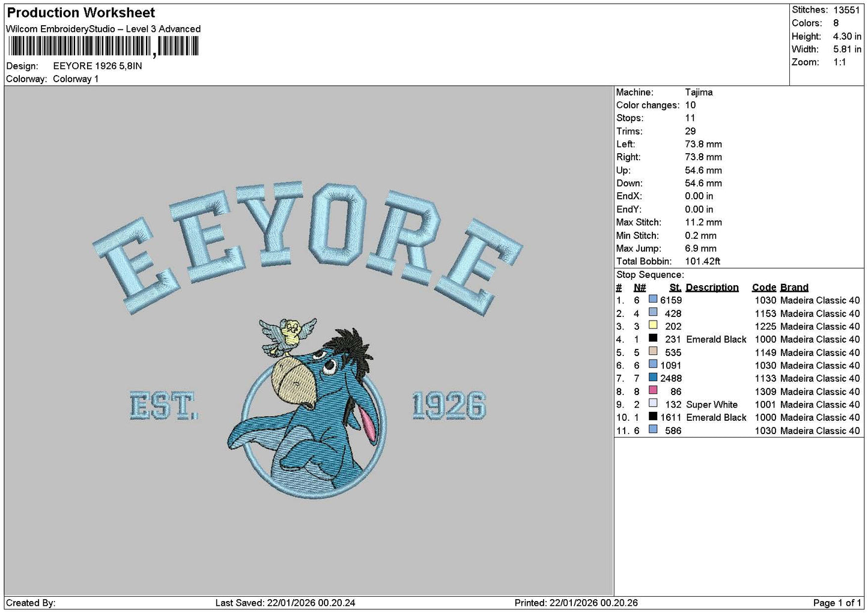
Task: Click the embroidered EEYORE lettering in preview
Action: tap(308, 247)
